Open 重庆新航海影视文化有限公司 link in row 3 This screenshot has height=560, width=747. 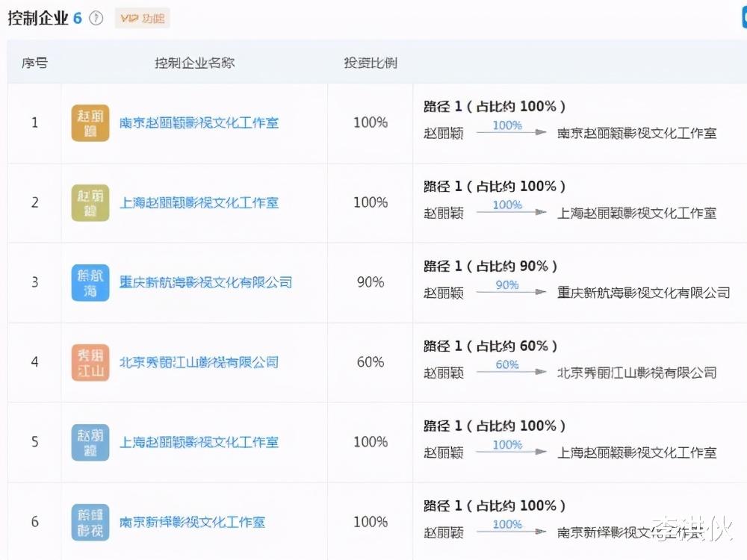[205, 282]
